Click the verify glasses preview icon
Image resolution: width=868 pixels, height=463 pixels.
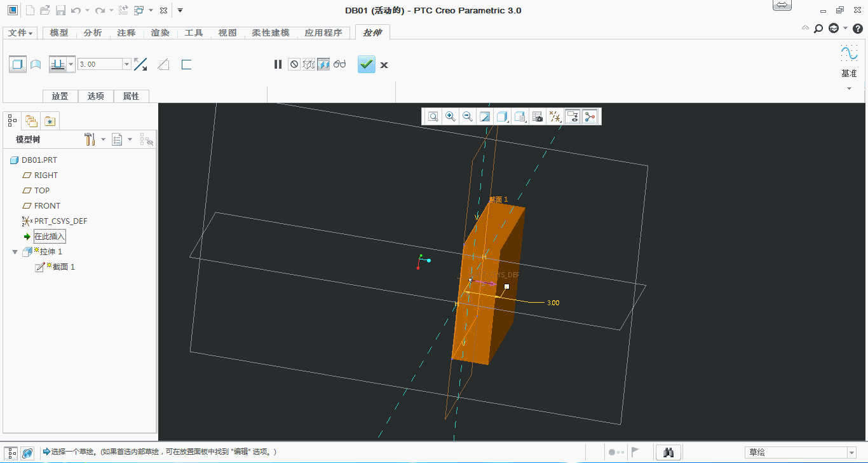339,64
